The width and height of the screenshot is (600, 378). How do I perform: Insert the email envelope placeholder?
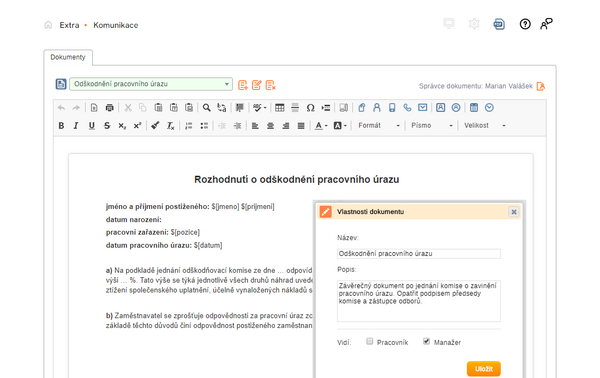(422, 108)
